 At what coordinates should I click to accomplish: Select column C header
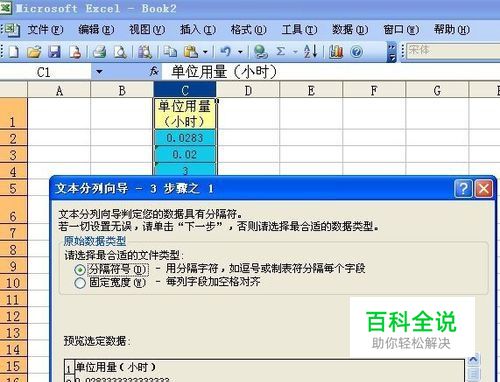coord(185,90)
